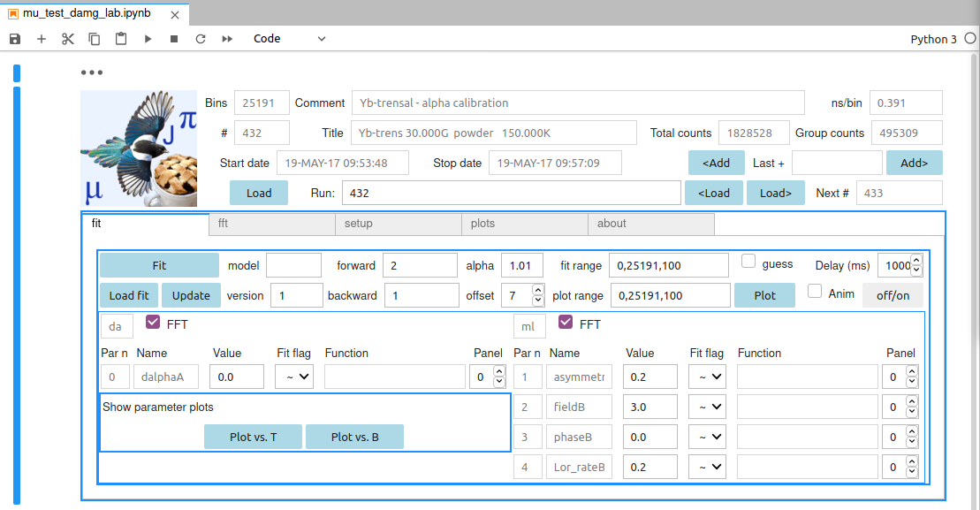Save the notebook with the floppy disk icon
Viewport: 980px width, 510px height.
[15, 39]
